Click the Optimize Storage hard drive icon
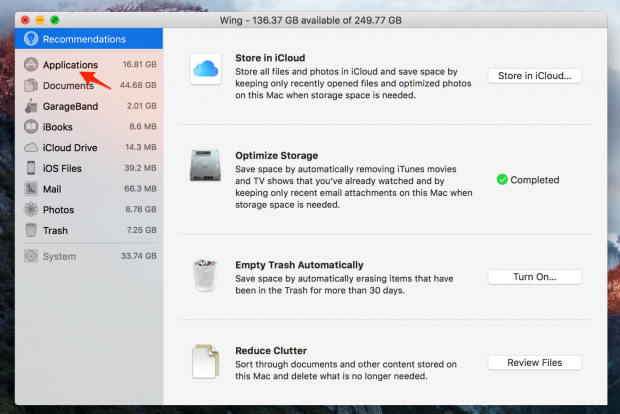Image resolution: width=620 pixels, height=414 pixels. tap(205, 166)
